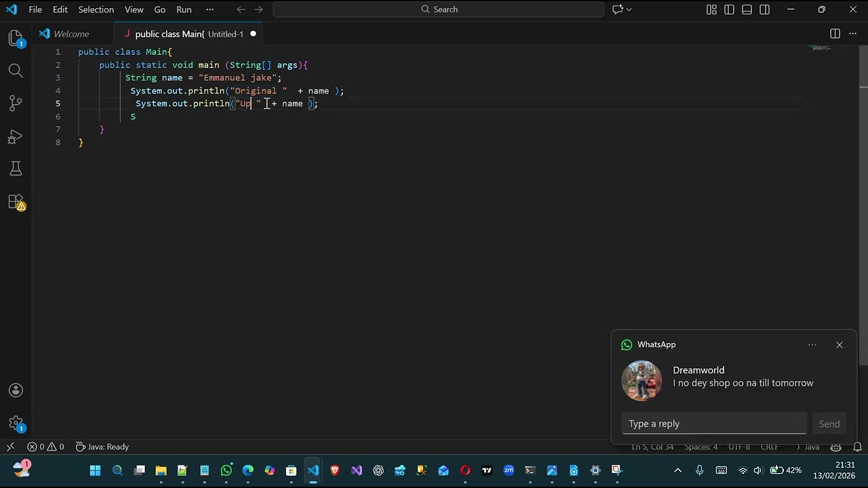Open the View menu
The image size is (868, 488).
click(134, 9)
